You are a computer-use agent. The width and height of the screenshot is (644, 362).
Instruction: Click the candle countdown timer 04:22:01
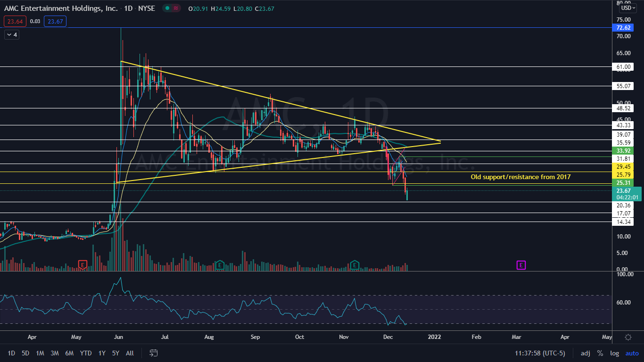tap(627, 197)
